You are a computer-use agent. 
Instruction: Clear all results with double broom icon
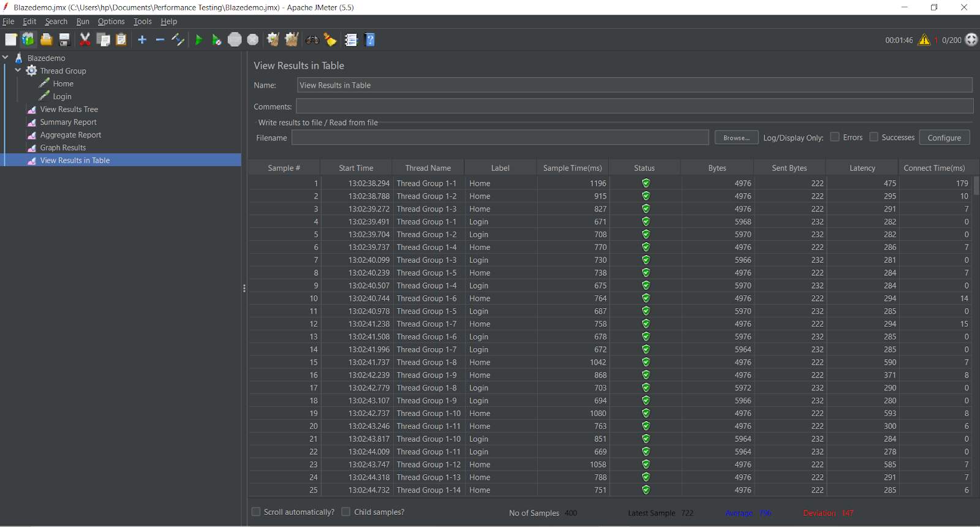click(292, 40)
